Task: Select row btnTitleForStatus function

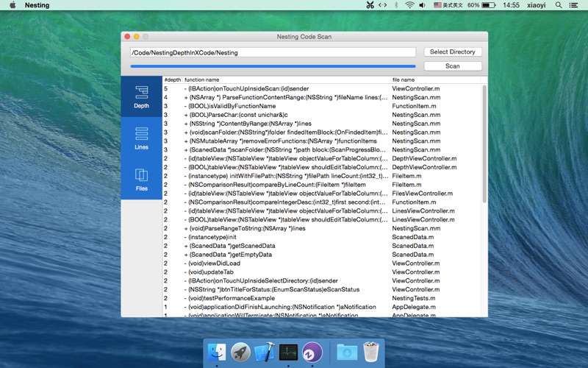Action: [x=322, y=289]
